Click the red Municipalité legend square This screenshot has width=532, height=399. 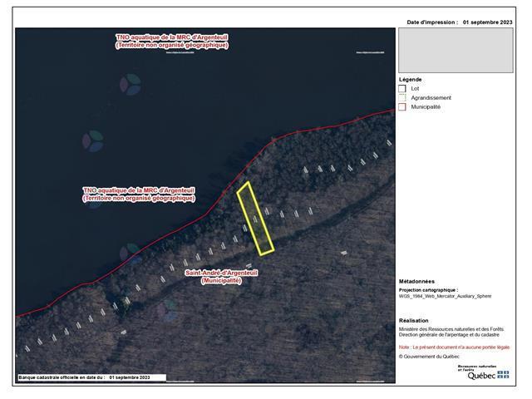402,107
